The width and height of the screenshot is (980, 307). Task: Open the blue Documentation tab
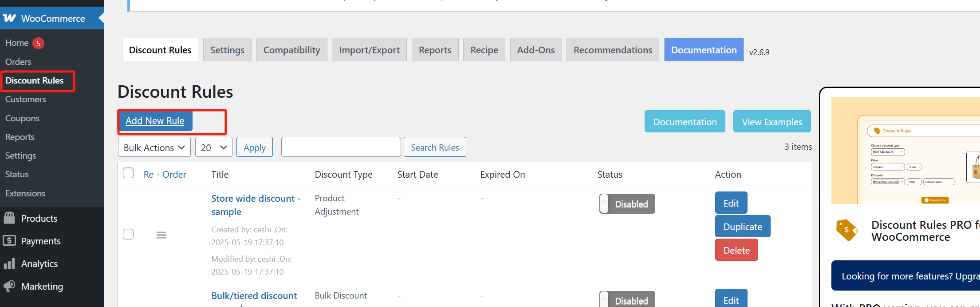pyautogui.click(x=704, y=50)
